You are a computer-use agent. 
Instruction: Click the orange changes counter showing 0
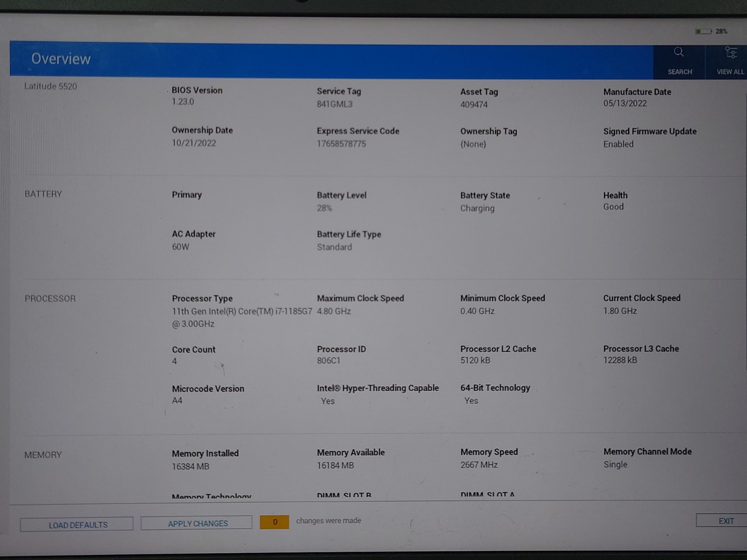pyautogui.click(x=275, y=522)
